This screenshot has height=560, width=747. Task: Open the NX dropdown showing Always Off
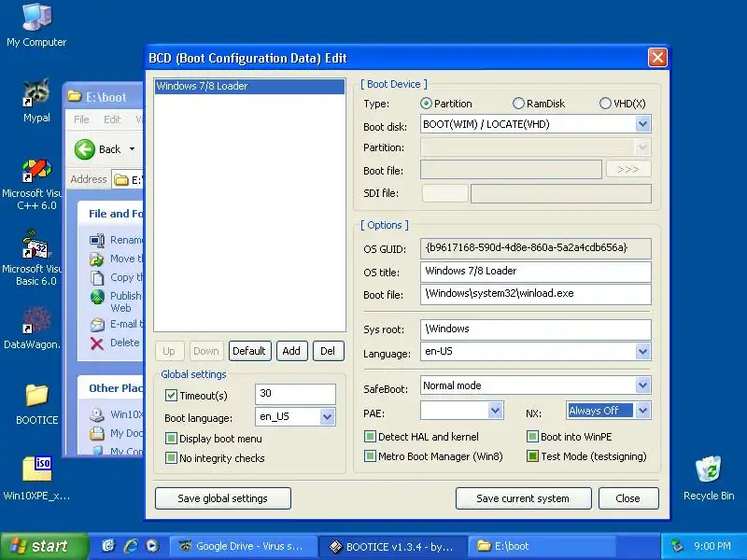point(642,411)
